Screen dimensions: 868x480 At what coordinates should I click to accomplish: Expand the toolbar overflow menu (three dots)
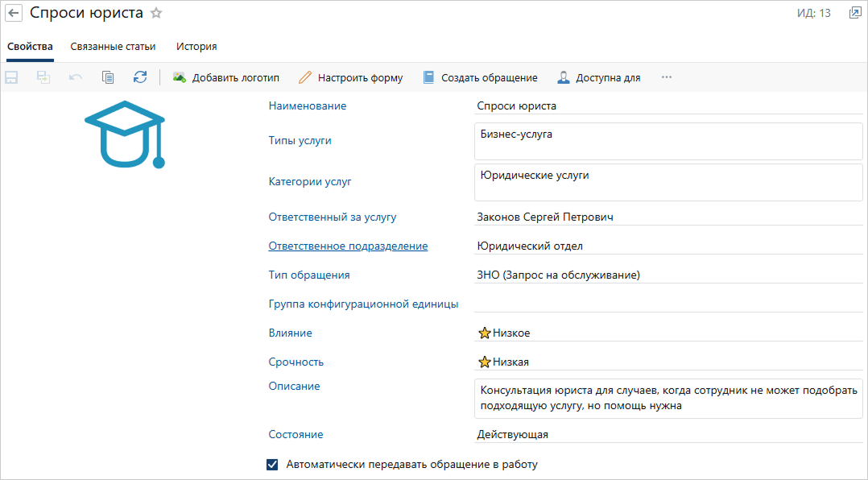click(x=666, y=77)
